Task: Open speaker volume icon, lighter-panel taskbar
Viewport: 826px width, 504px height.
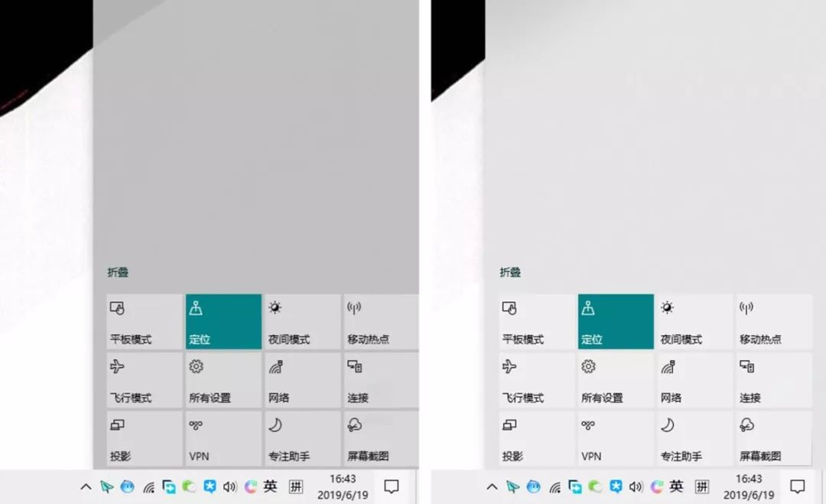Action: [x=636, y=487]
